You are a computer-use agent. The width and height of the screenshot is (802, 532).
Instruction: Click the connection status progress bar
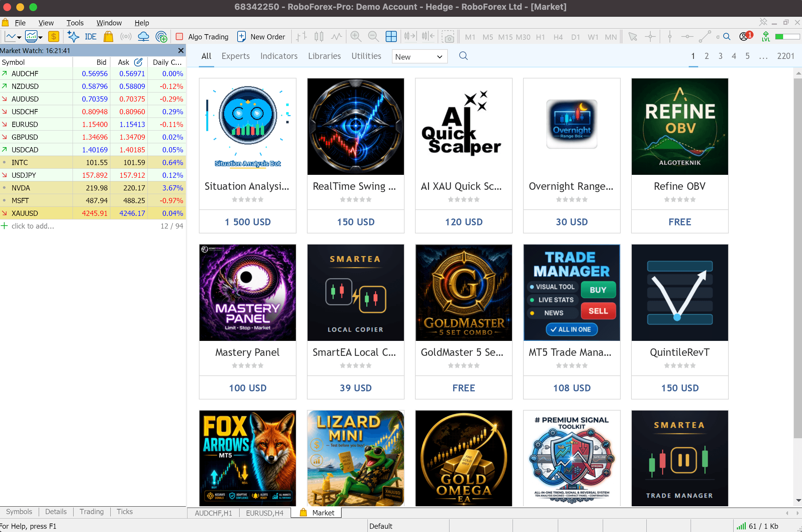[787, 36]
